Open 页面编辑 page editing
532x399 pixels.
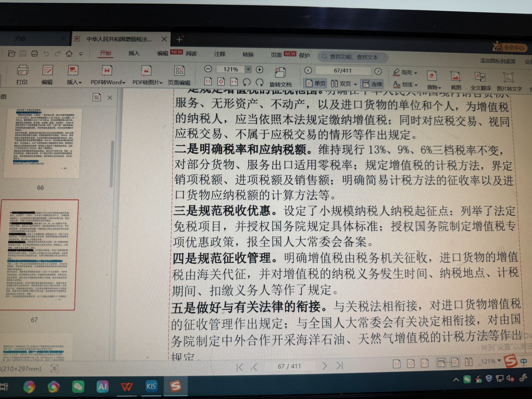[179, 75]
